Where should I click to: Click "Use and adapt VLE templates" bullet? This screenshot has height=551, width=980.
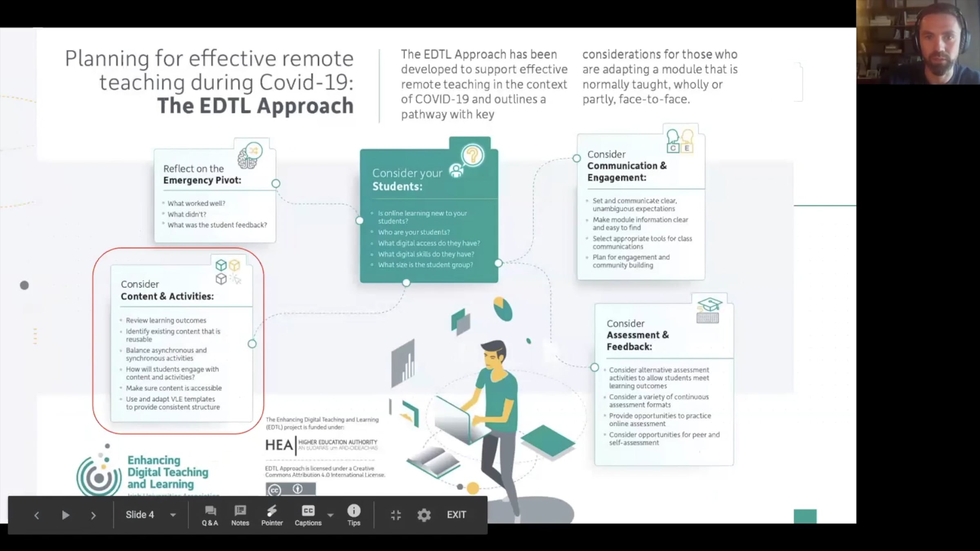point(173,403)
